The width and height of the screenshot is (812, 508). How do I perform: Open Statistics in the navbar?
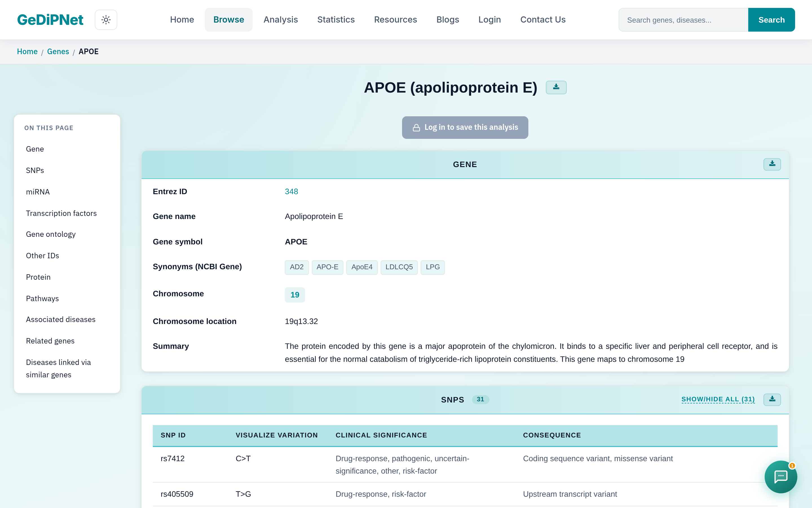click(336, 20)
